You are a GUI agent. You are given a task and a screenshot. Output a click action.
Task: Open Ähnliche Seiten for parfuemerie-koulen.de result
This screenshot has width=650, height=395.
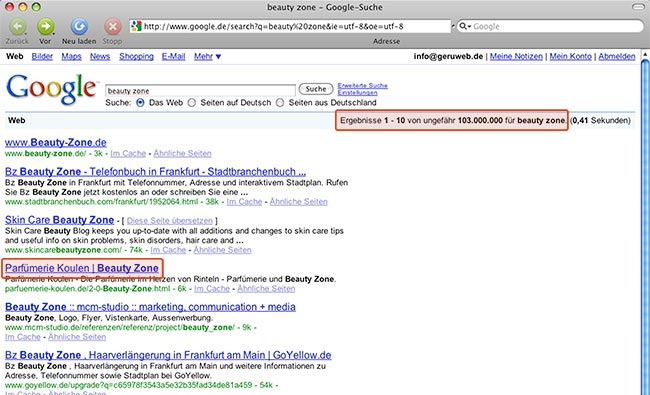click(x=266, y=288)
